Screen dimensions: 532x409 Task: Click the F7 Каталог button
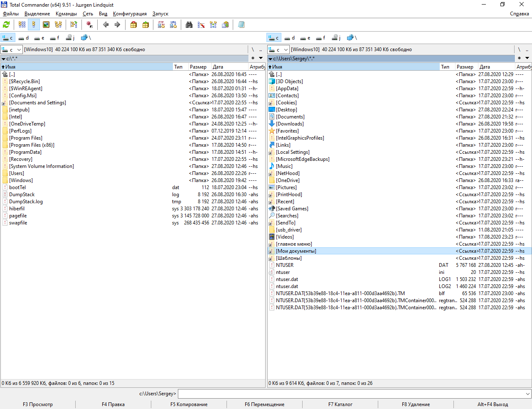(340, 404)
